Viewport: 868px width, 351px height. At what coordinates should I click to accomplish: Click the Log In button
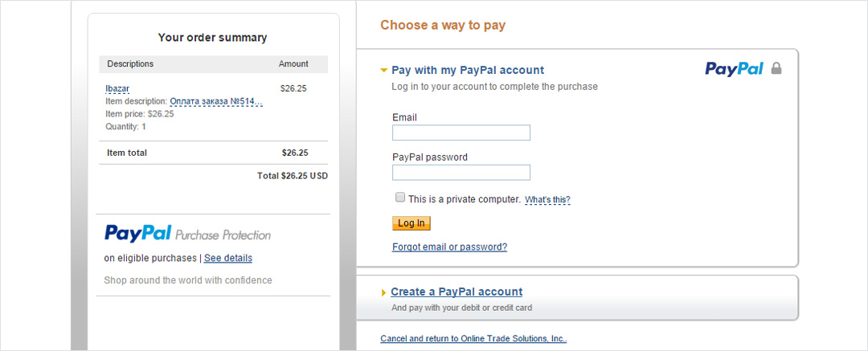point(411,223)
